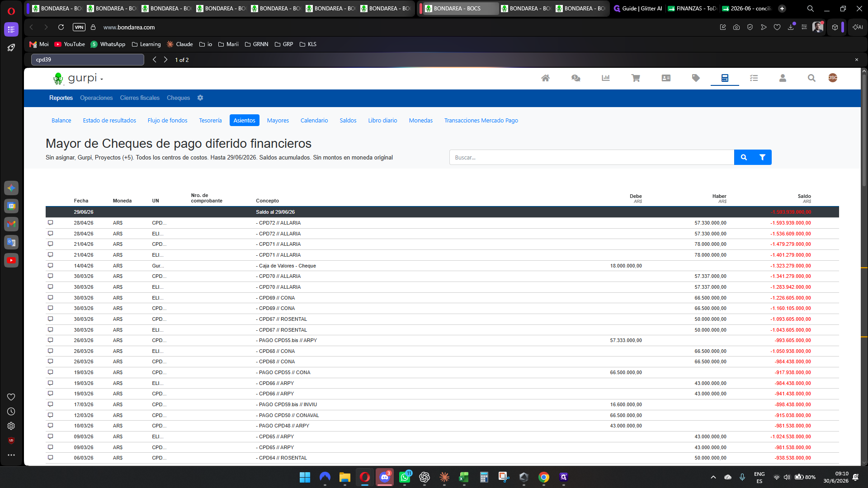The width and height of the screenshot is (868, 488).
Task: Click the price tag icon in navbar
Action: pyautogui.click(x=696, y=78)
